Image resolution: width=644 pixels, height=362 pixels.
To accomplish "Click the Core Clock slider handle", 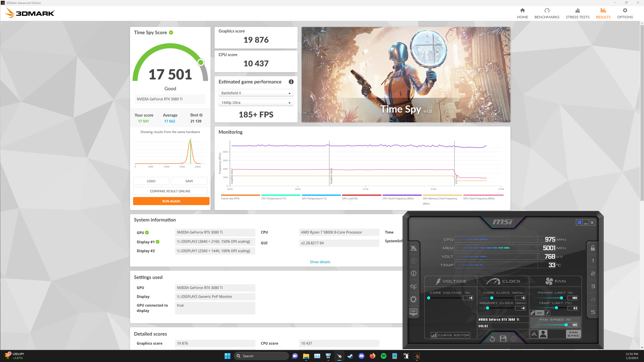I will [492, 298].
